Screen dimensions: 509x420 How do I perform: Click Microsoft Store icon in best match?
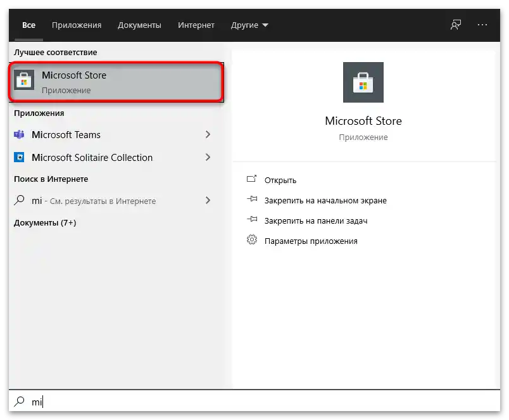(24, 80)
